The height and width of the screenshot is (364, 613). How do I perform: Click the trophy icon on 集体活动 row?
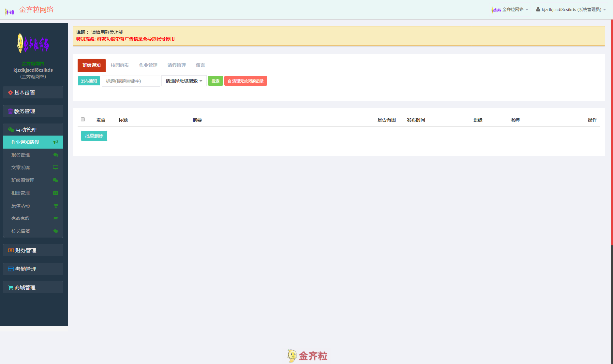pos(56,206)
